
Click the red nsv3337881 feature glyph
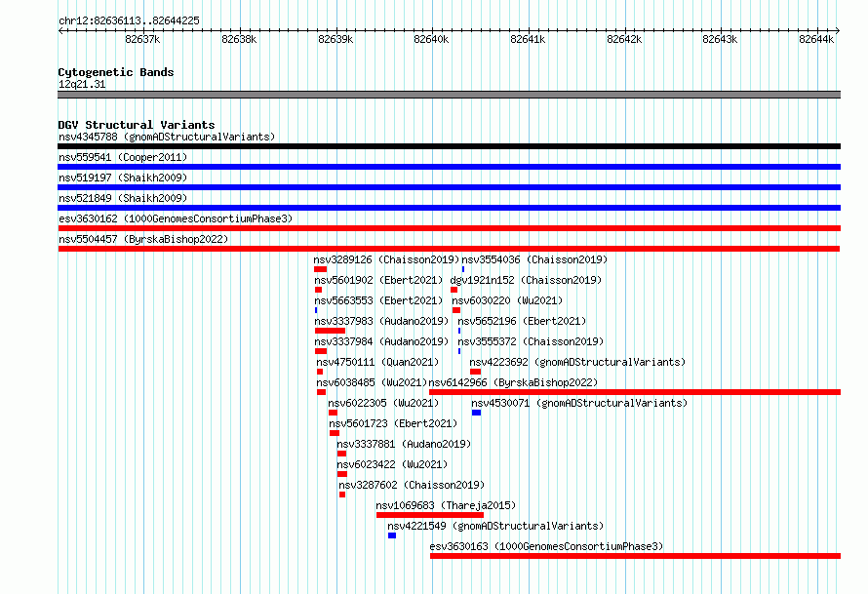(x=341, y=454)
